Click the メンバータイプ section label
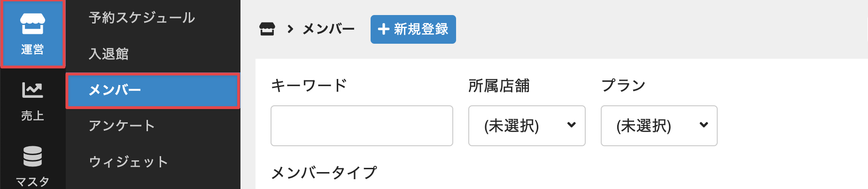The image size is (868, 189). (x=324, y=173)
